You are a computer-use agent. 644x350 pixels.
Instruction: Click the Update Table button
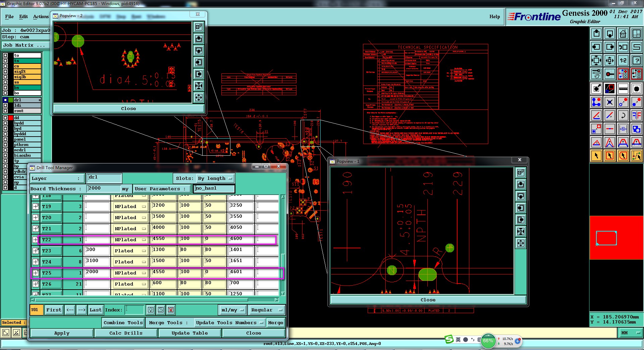[x=190, y=333]
